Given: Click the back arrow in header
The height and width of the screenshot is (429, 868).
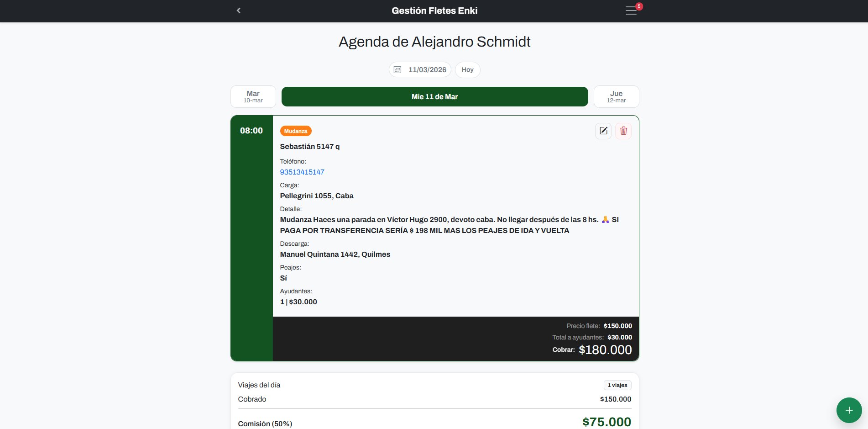Looking at the screenshot, I should 238,11.
